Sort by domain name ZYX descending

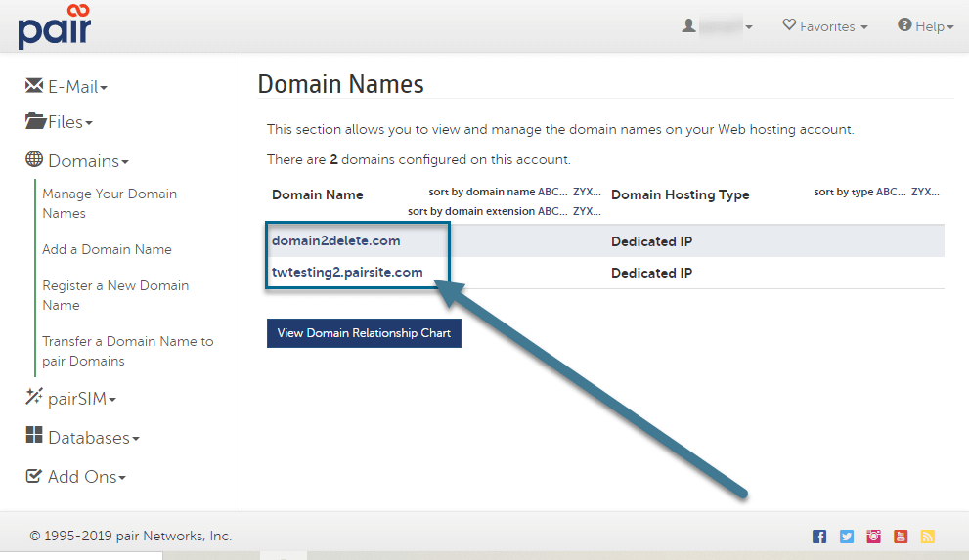[587, 192]
